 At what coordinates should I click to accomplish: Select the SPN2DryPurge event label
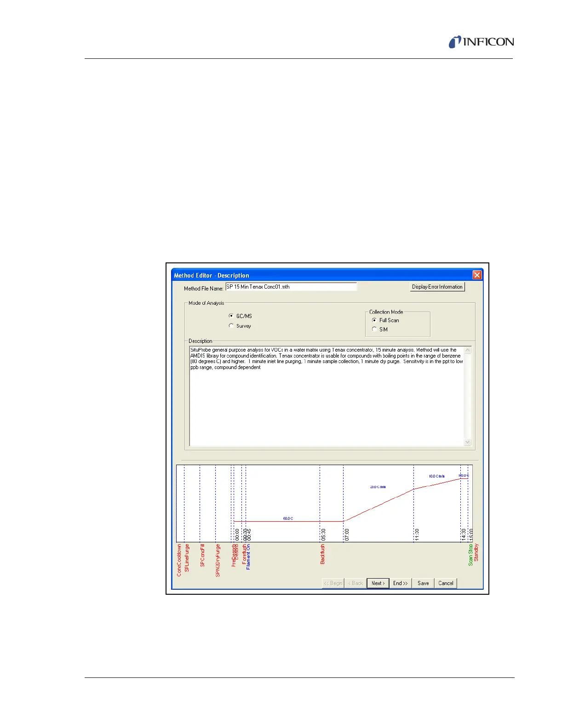[218, 560]
